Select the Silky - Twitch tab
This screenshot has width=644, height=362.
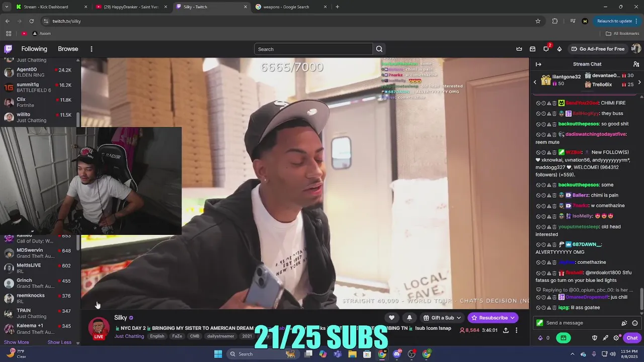point(211,7)
